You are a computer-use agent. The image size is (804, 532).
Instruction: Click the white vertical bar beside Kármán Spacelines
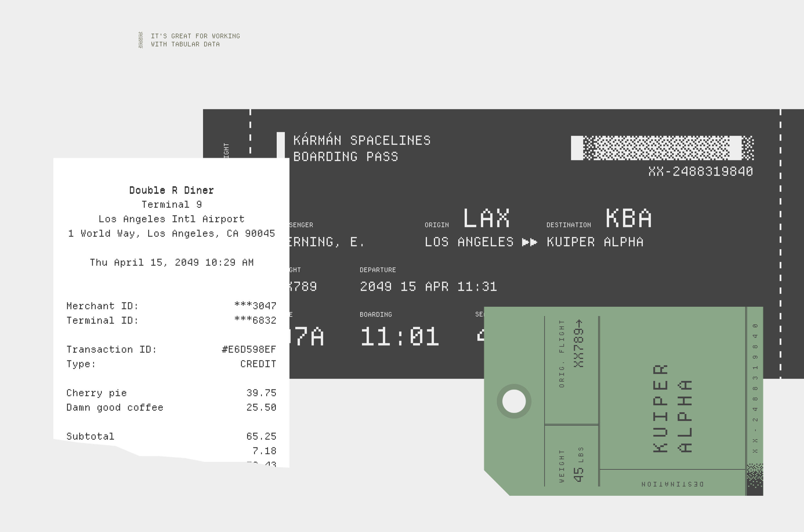tap(281, 145)
